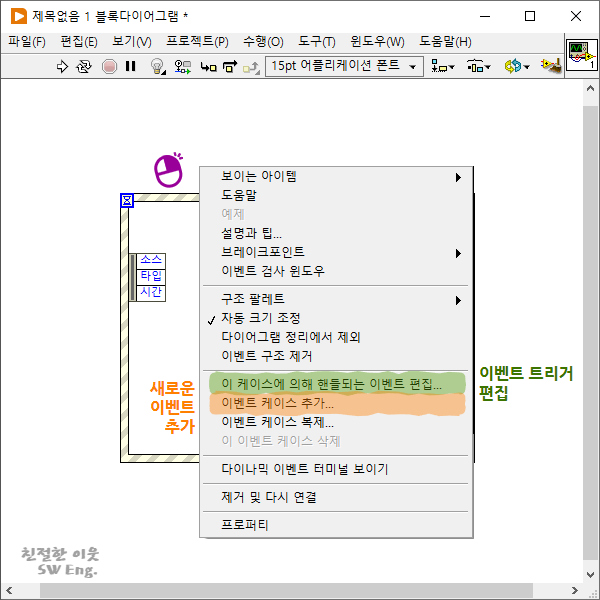Click the vertical scrollbar up arrow
Viewport: 600px width, 600px height.
coord(590,89)
